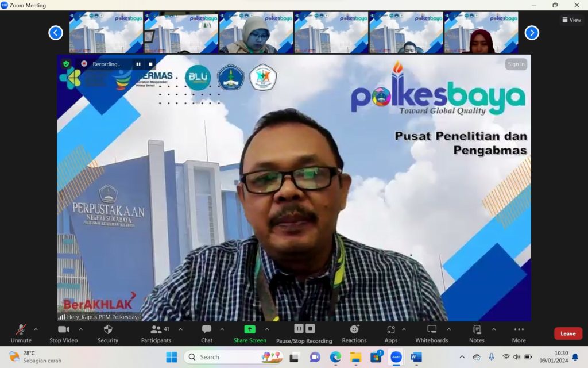Open the Windows Start menu
Viewport: 588px width, 368px height.
click(x=171, y=357)
